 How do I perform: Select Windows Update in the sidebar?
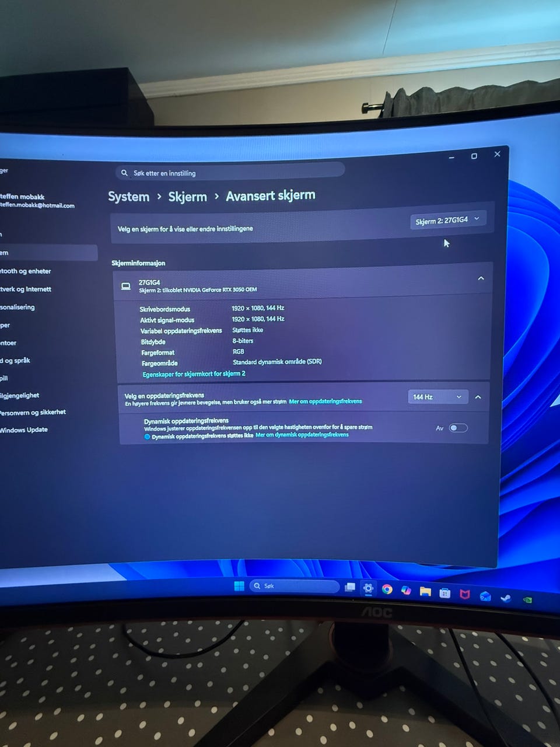tap(24, 430)
